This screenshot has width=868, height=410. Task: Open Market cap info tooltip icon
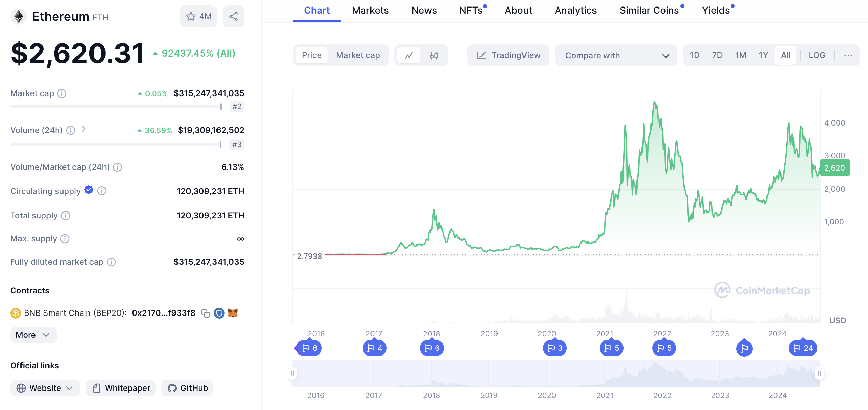tap(62, 93)
